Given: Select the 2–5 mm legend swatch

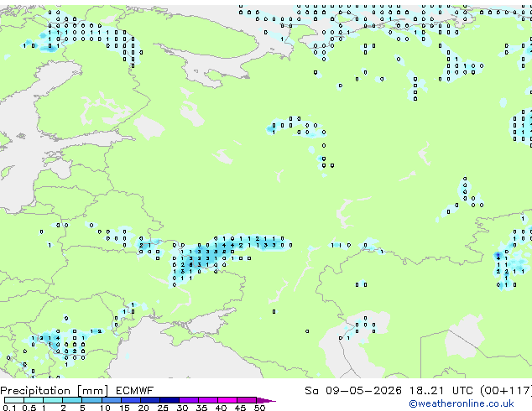Looking at the screenshot, I should pos(72,400).
